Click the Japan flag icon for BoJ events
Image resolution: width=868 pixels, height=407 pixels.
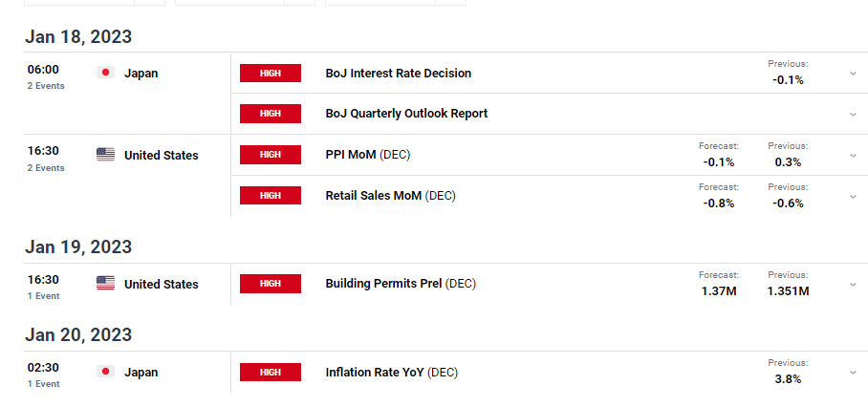pyautogui.click(x=105, y=73)
